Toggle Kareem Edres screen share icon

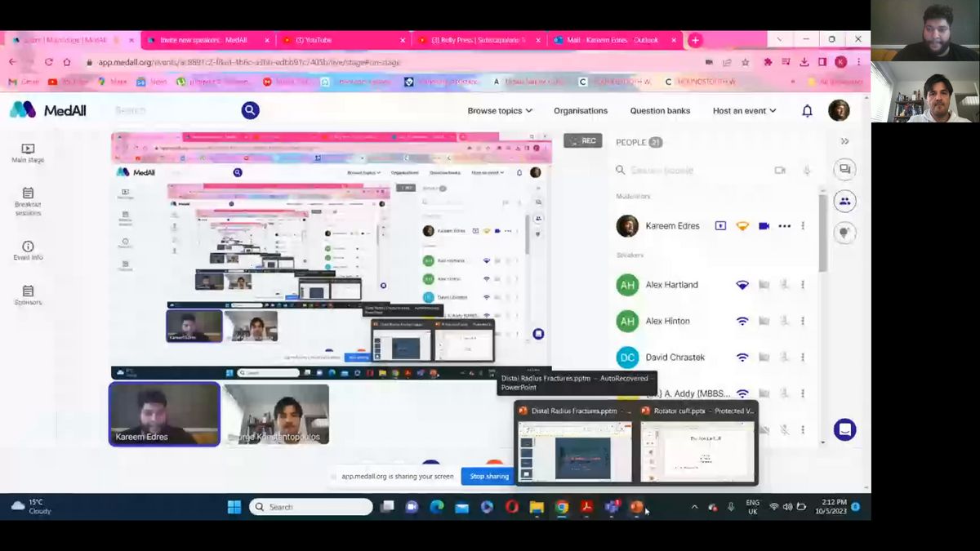[x=720, y=226]
